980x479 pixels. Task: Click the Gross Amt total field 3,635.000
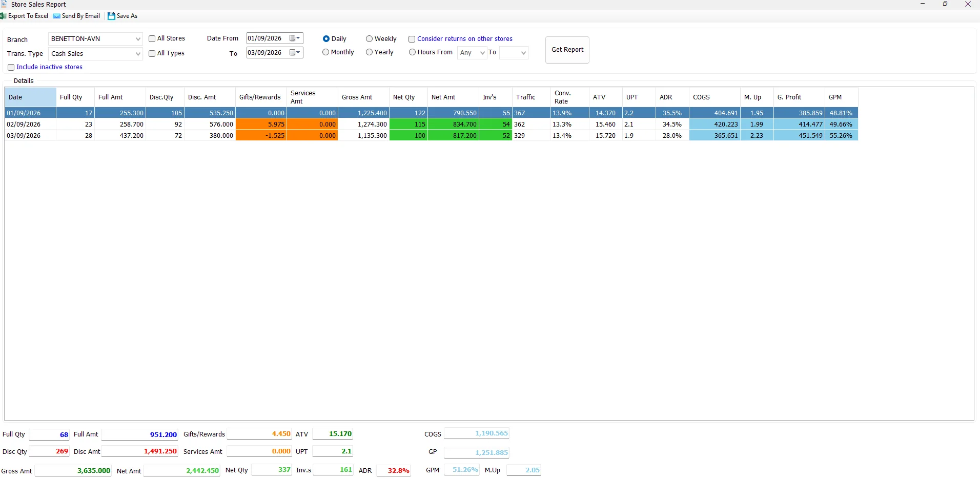tap(73, 470)
